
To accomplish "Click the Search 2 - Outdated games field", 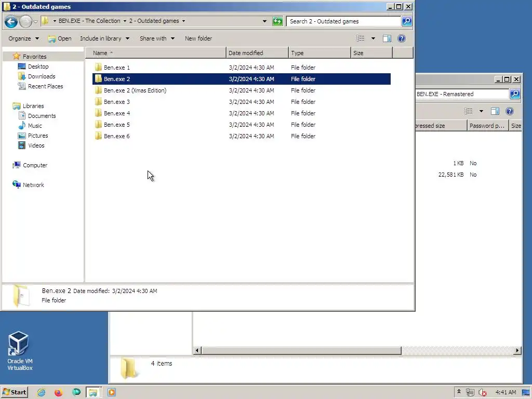I will [x=343, y=21].
